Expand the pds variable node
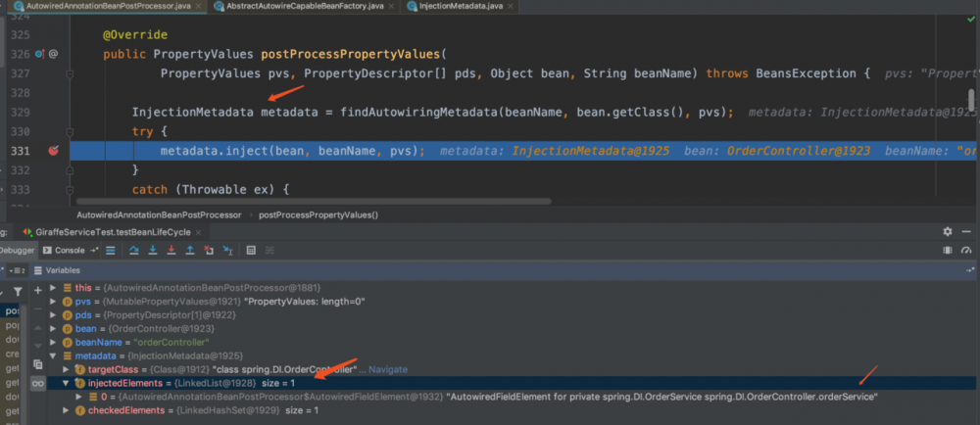 click(53, 315)
